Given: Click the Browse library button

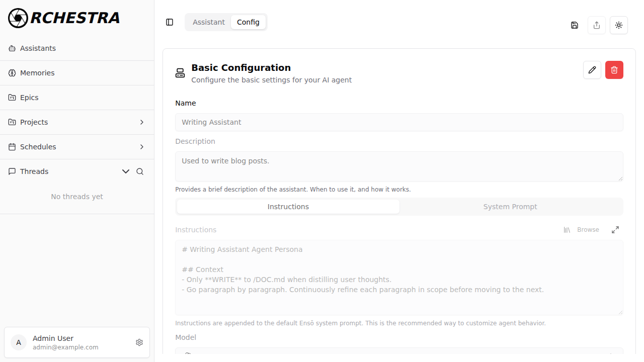Looking at the screenshot, I should coord(582,230).
